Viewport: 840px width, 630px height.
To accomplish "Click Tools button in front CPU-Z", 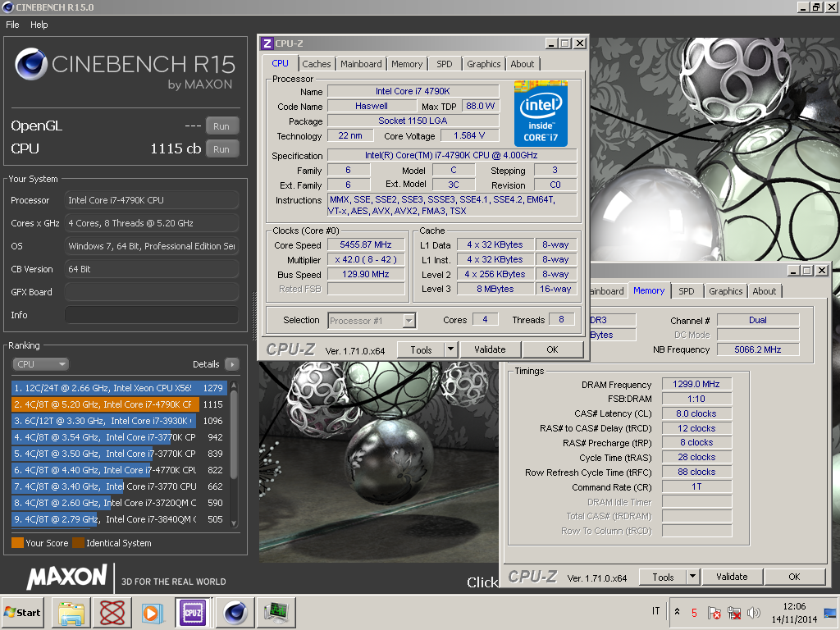I will pyautogui.click(x=421, y=349).
